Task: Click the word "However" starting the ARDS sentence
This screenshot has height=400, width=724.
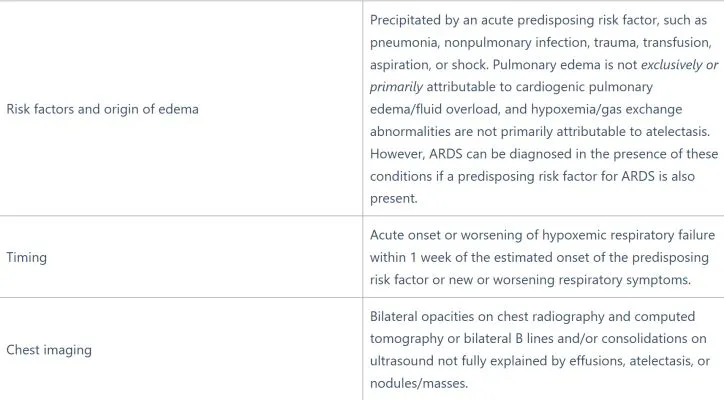Action: 397,154
